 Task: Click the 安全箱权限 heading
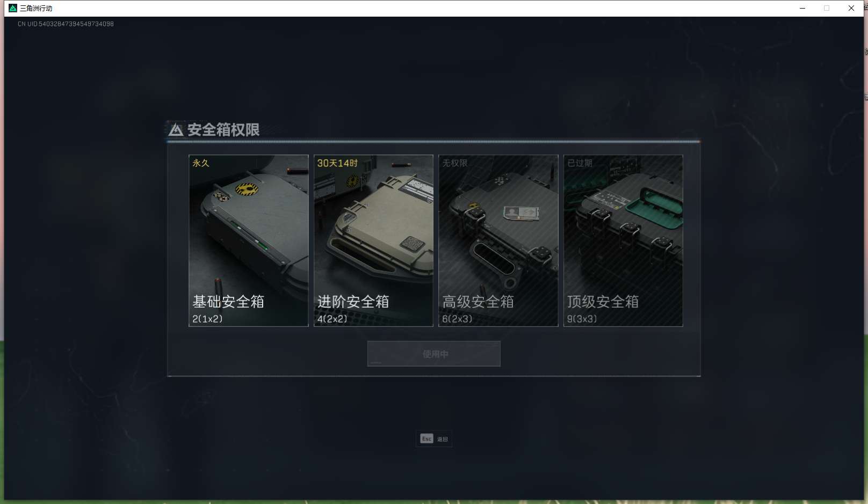click(223, 130)
